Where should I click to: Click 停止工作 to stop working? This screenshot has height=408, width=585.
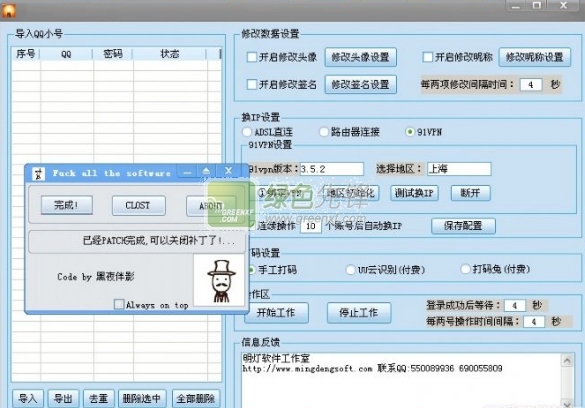[x=359, y=313]
